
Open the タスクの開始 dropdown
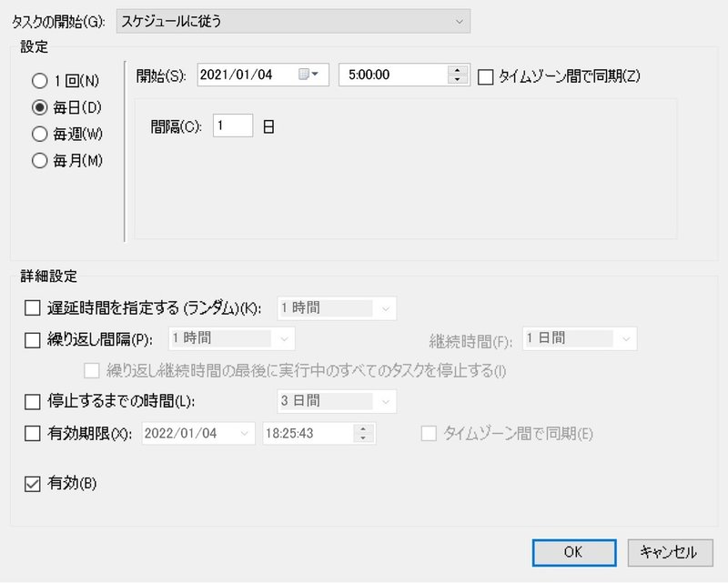[291, 20]
